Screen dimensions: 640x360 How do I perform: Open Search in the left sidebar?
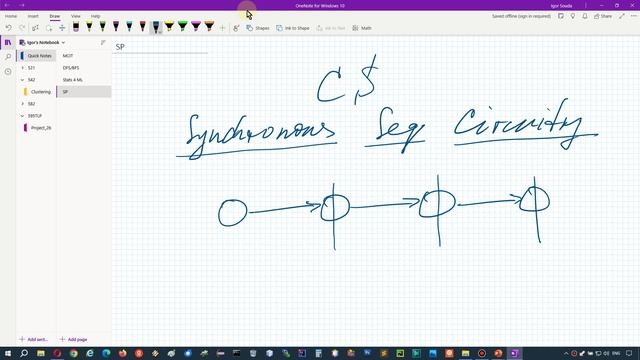(x=8, y=57)
